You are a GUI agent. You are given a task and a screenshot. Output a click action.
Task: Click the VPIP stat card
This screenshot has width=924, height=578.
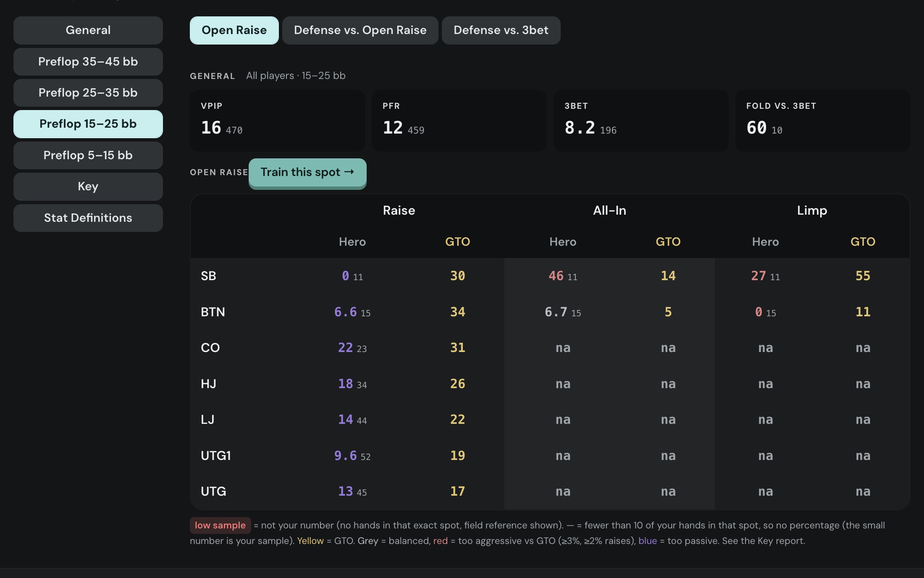pyautogui.click(x=277, y=121)
